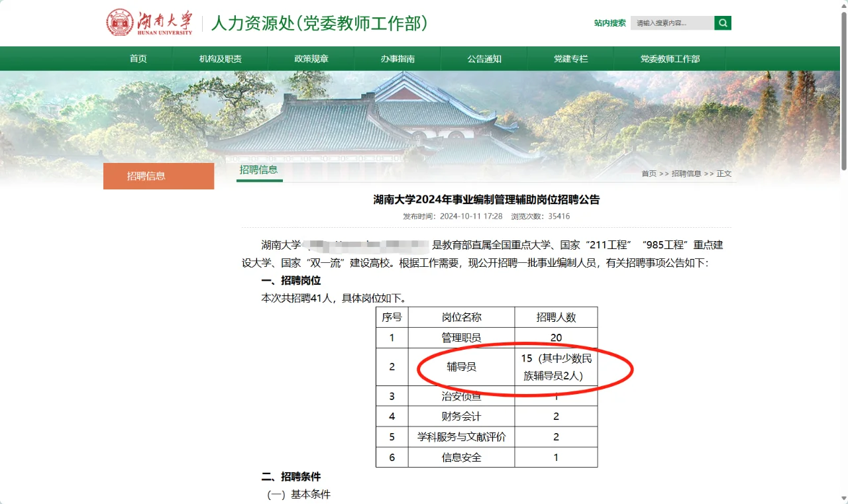Click the count 20 in 管理职员 row
Screen dimensions: 848x504
click(556, 338)
